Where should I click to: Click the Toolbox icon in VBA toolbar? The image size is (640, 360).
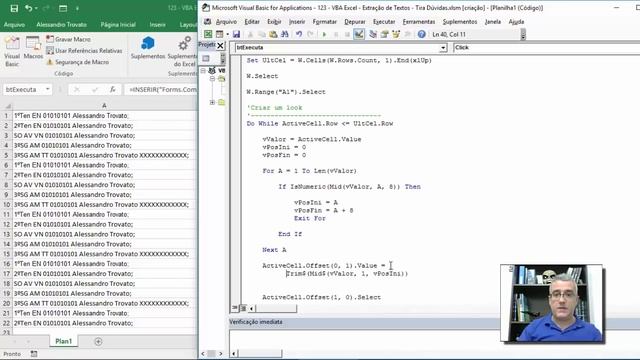coord(407,34)
